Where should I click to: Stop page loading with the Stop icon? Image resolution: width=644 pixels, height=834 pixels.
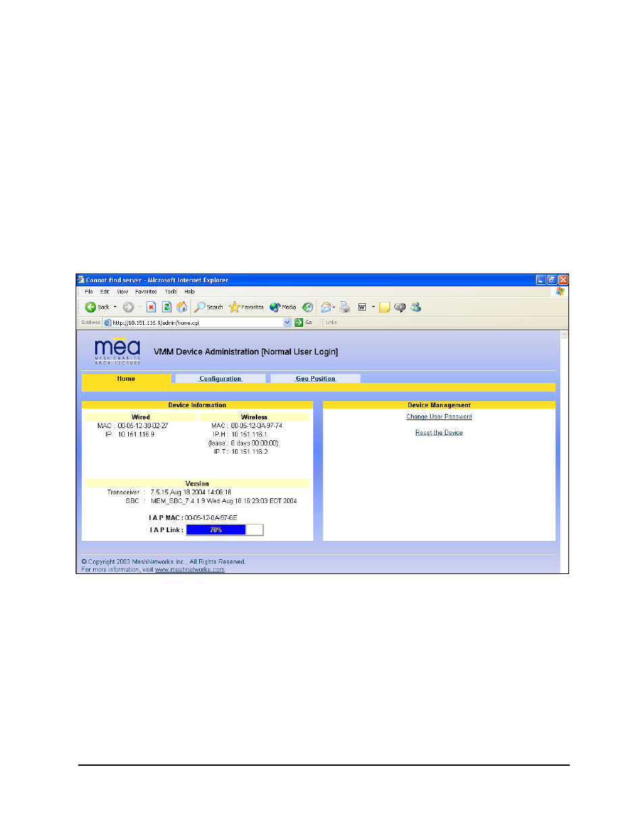pyautogui.click(x=151, y=307)
